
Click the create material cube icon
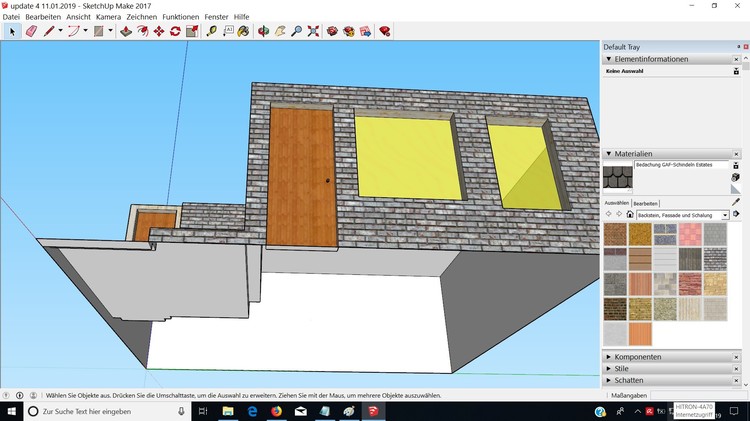coord(736,177)
